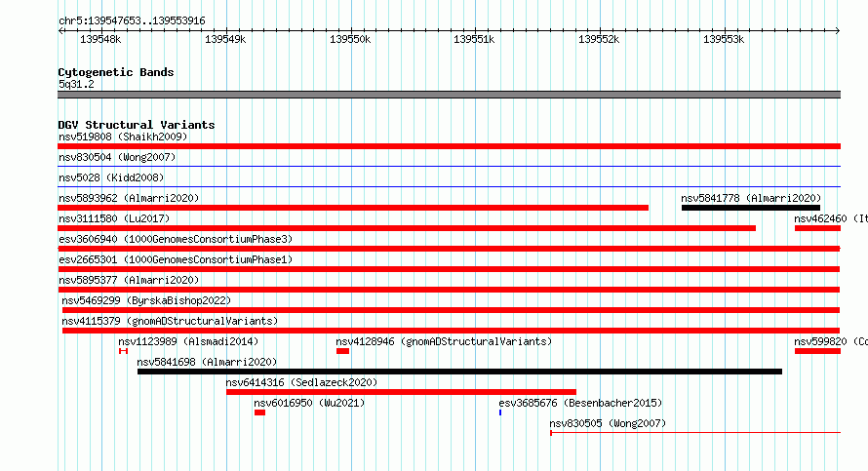
Task: Click the left arrowhead of the ruler
Action: pyautogui.click(x=60, y=31)
